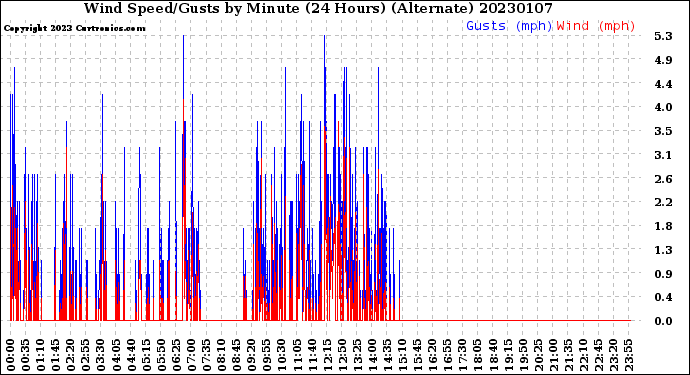Click the 07:00 time label
The height and width of the screenshot is (375, 690).
point(191,355)
